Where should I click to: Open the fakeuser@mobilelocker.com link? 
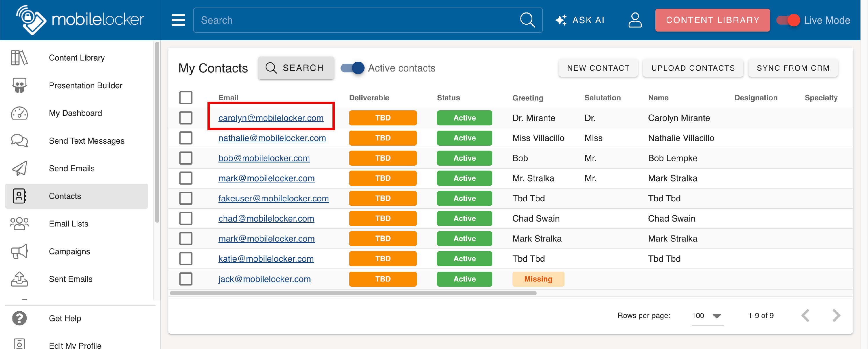pos(273,198)
